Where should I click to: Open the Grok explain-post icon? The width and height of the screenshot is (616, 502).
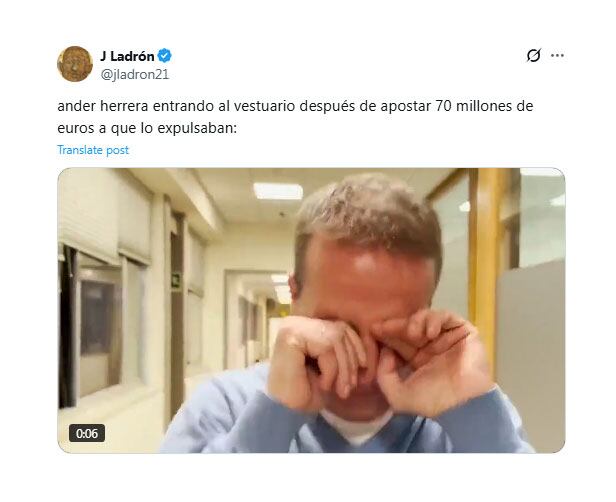pos(534,56)
